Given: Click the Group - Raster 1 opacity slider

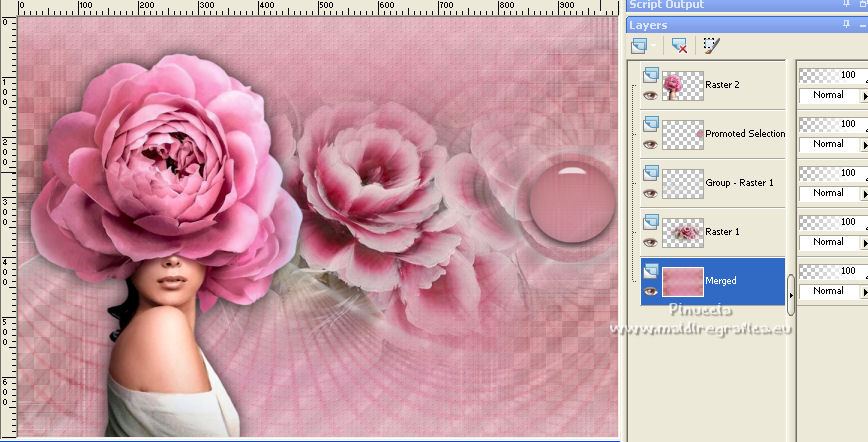Looking at the screenshot, I should 833,173.
